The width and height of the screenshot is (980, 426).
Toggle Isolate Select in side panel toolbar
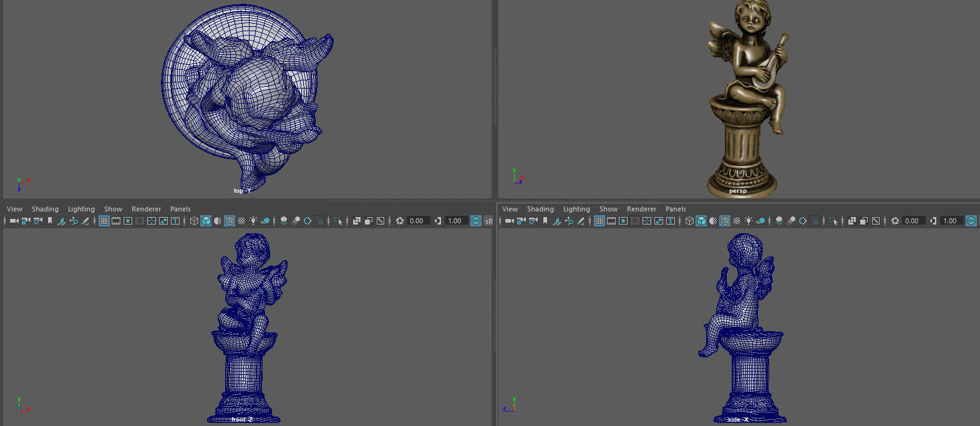point(833,221)
